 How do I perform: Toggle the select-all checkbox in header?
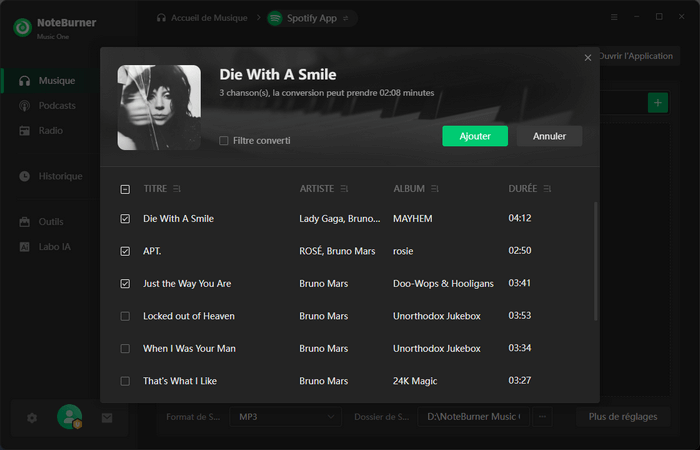click(125, 188)
